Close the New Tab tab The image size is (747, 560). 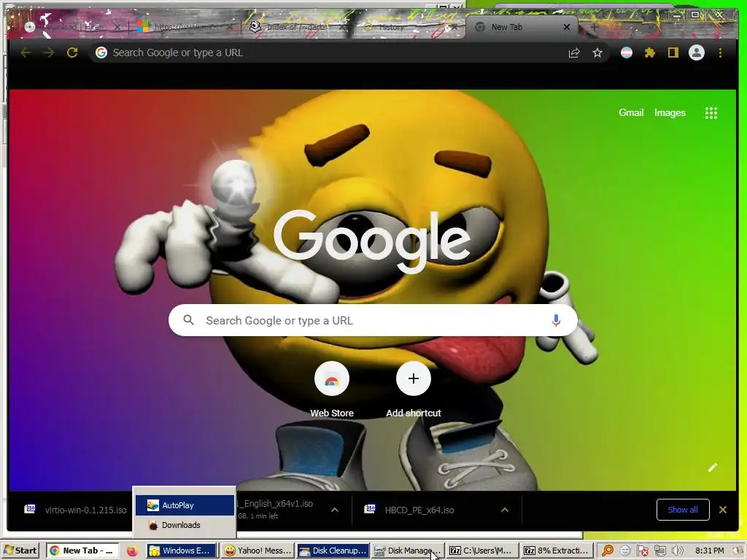click(566, 27)
